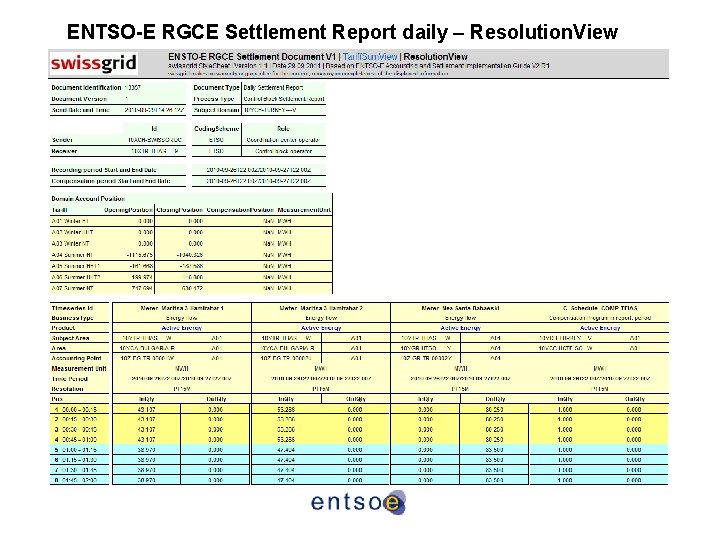The width and height of the screenshot is (720, 540).
Task: Select the Measurement Unit row label in timeseries table
Action: pos(79,368)
